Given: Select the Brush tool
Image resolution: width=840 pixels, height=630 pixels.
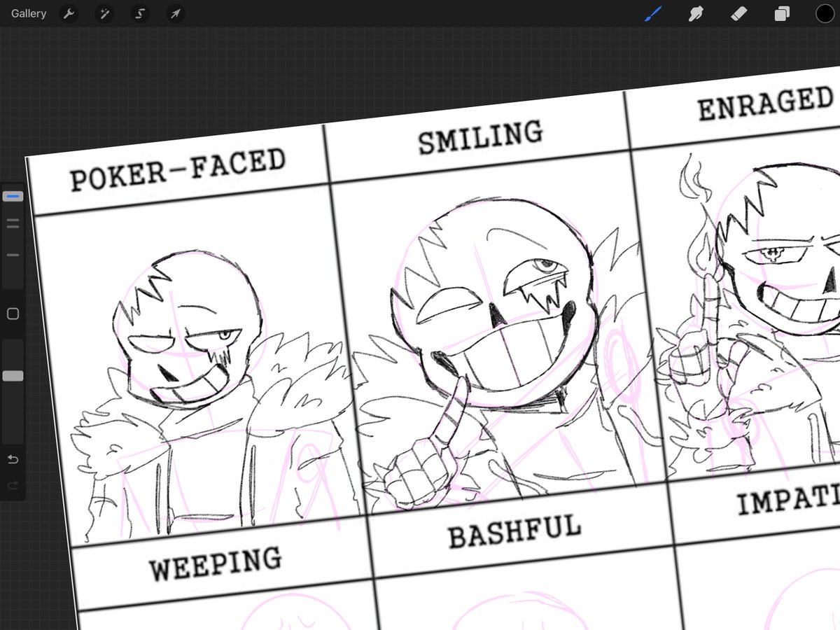Looking at the screenshot, I should (x=653, y=13).
